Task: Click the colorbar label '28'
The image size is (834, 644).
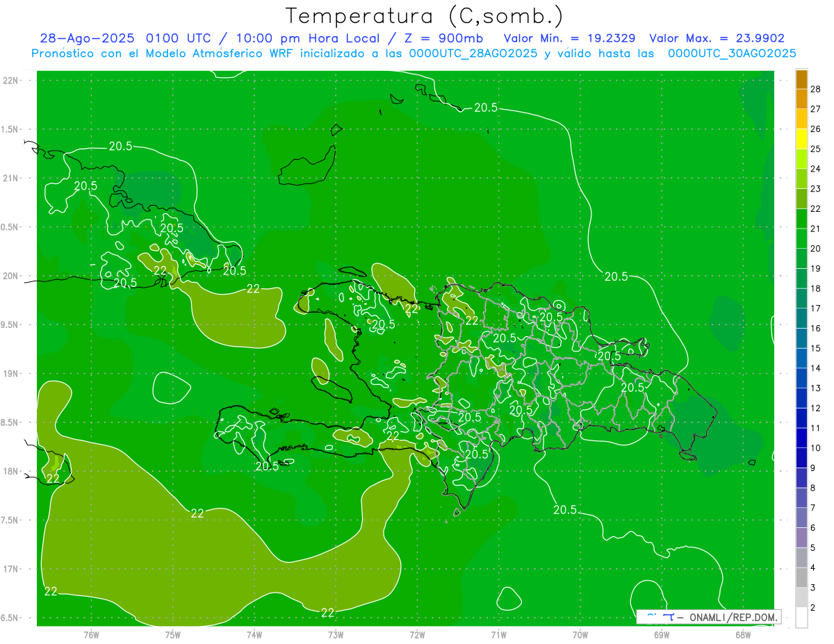Action: 816,89
